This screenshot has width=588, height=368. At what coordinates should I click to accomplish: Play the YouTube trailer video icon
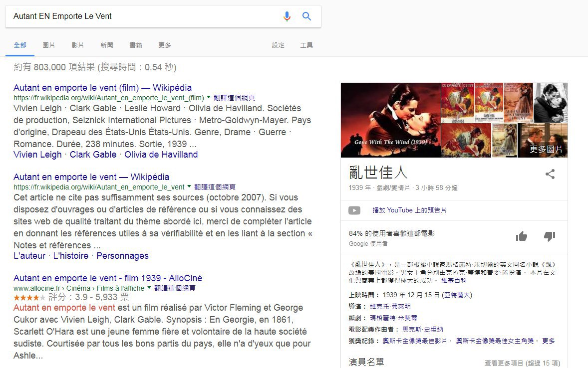point(354,210)
